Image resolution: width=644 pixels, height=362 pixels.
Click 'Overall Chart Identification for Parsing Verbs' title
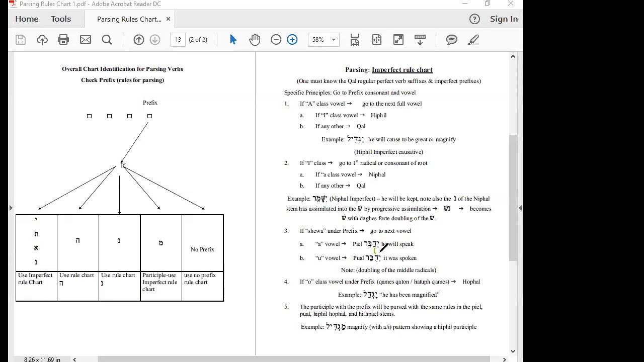[x=122, y=69]
